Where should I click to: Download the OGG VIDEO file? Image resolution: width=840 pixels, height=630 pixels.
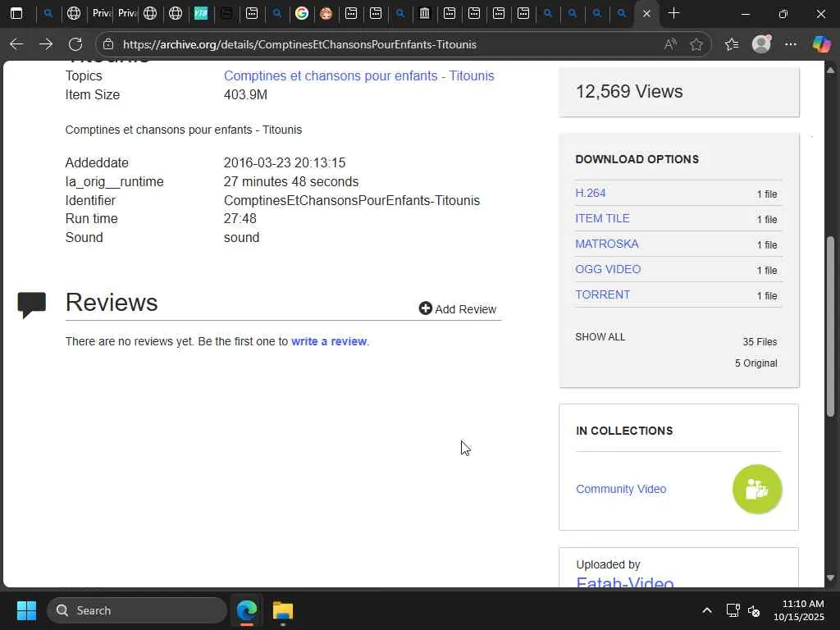coord(608,269)
